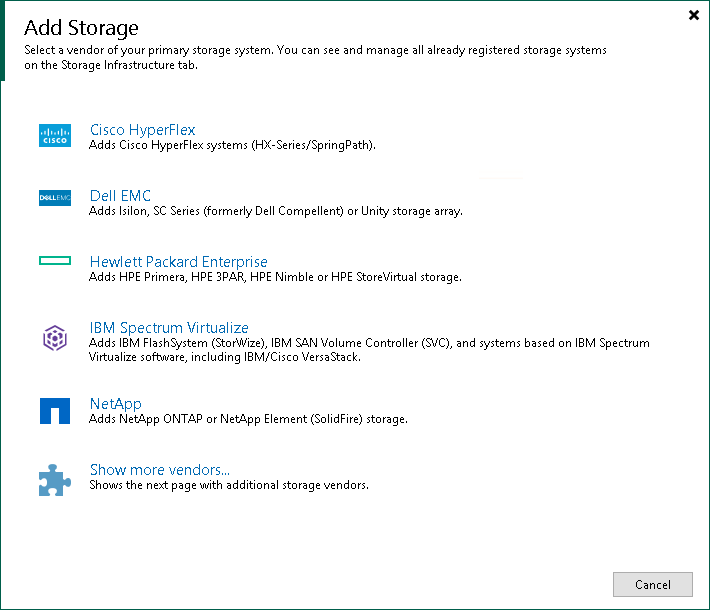Click the Dell EMC logo icon

pos(55,198)
